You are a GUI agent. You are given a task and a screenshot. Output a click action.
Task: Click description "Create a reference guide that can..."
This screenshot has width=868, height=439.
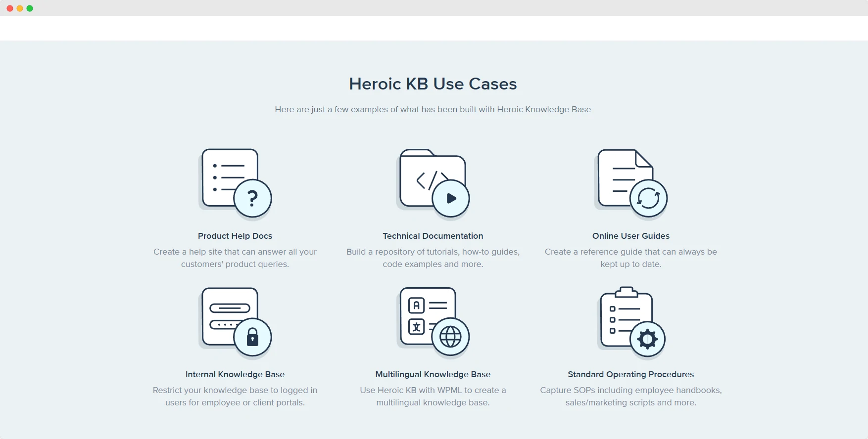(631, 258)
